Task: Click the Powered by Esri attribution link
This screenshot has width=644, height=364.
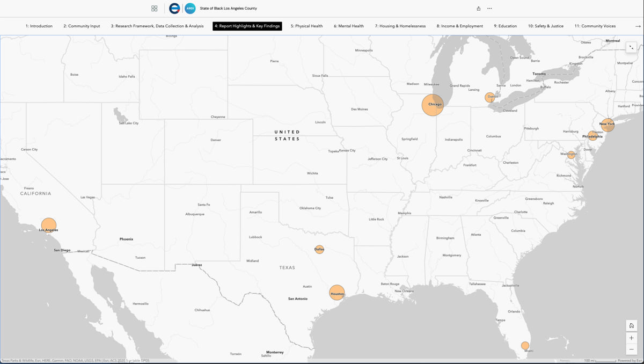Action: [x=629, y=361]
